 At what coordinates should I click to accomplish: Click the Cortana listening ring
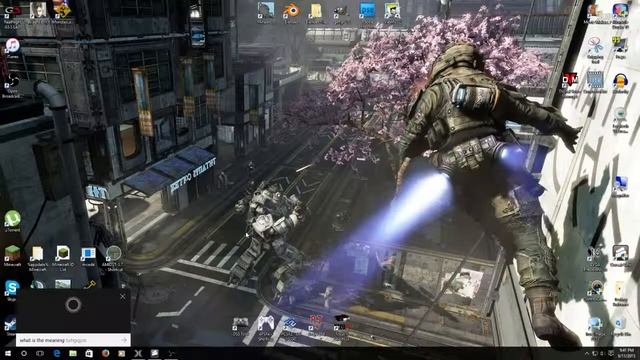pyautogui.click(x=73, y=304)
